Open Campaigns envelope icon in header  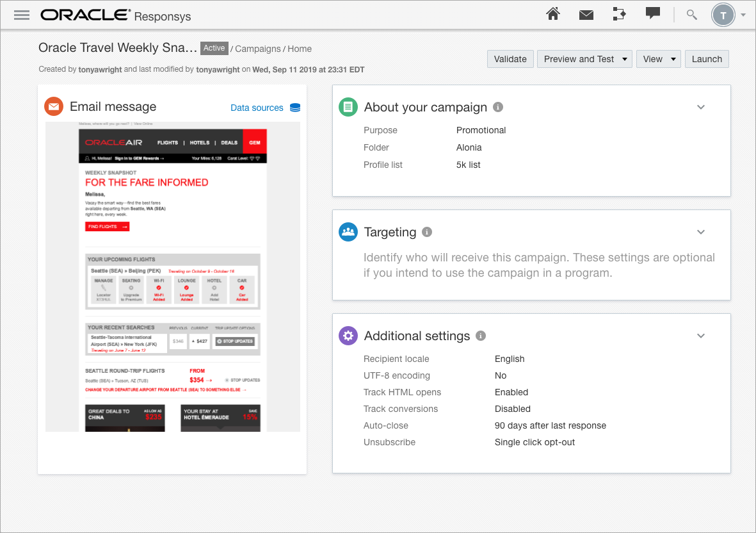pyautogui.click(x=586, y=15)
